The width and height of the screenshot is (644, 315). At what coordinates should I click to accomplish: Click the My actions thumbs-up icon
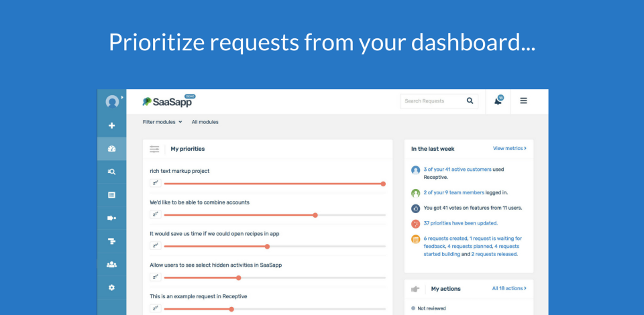pos(415,289)
